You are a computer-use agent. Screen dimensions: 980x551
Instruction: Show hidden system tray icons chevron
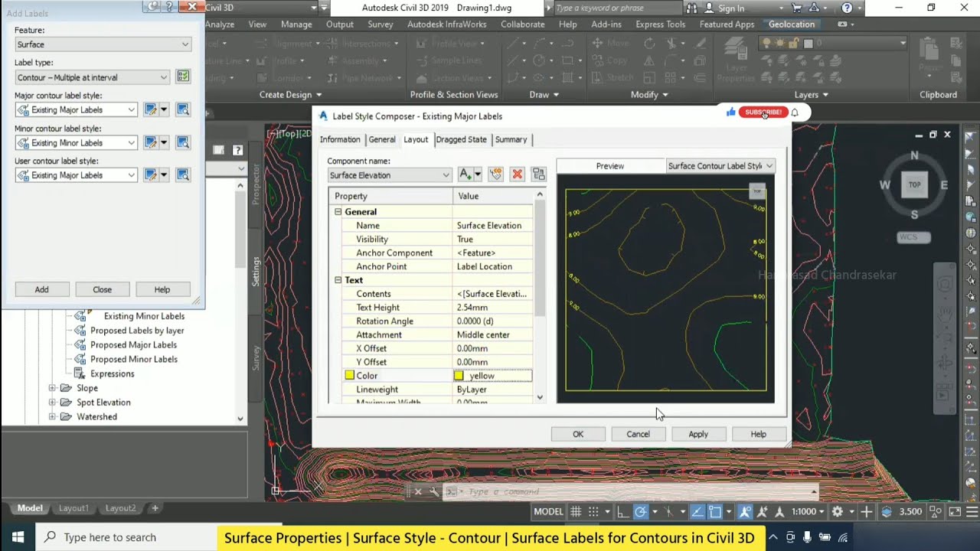tap(773, 537)
